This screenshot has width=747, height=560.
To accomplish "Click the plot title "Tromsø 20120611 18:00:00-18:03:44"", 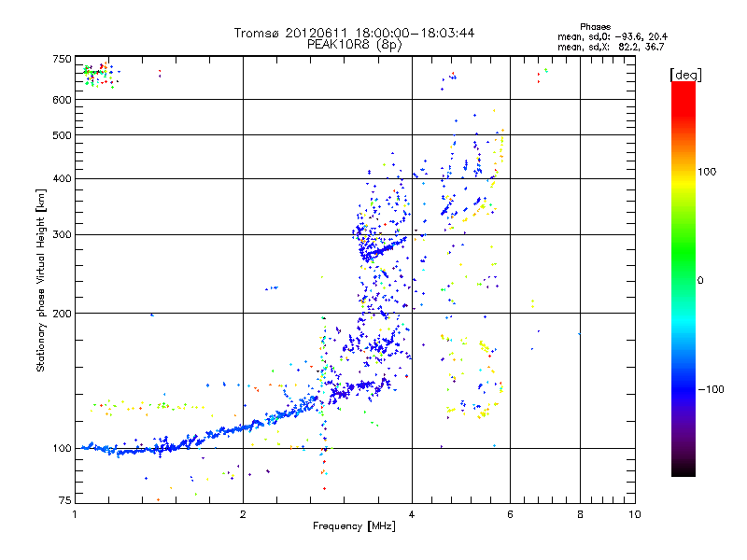I will [x=354, y=33].
